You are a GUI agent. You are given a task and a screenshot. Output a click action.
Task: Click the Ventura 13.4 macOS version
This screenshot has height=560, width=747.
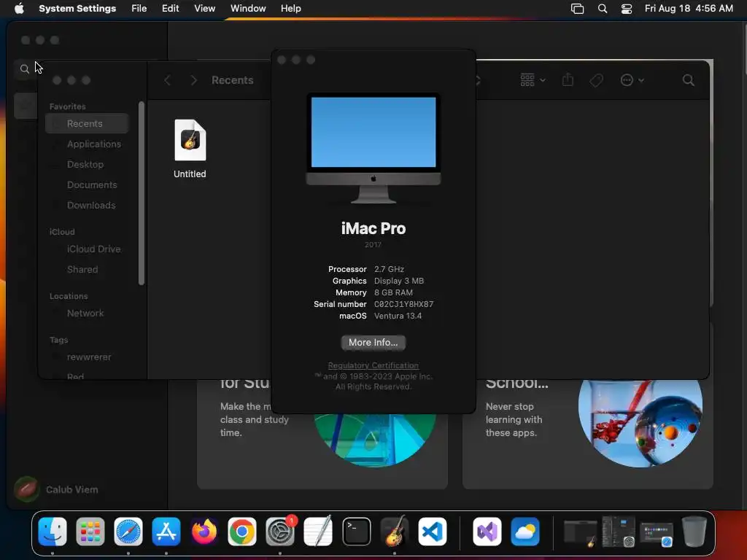[398, 316]
